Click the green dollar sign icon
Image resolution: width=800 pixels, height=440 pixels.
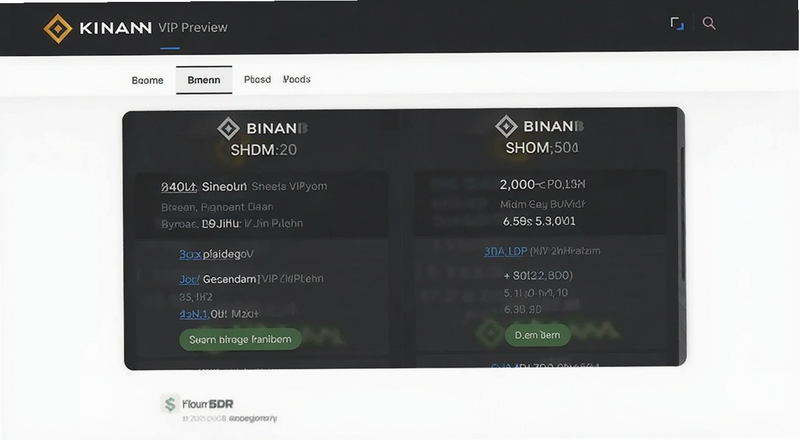point(170,404)
